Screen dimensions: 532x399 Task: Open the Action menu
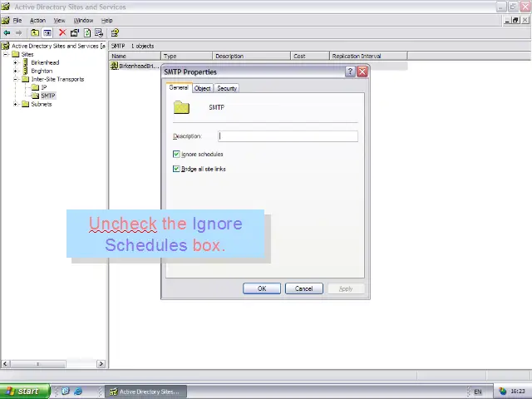(37, 20)
